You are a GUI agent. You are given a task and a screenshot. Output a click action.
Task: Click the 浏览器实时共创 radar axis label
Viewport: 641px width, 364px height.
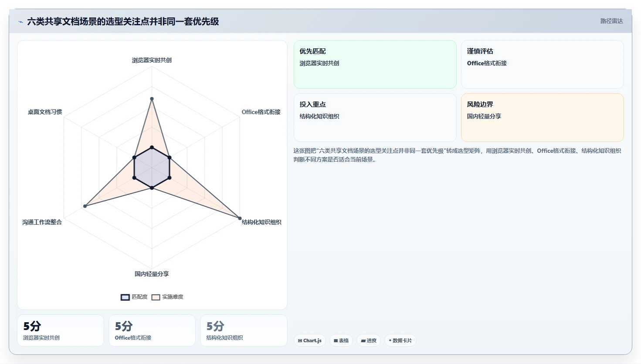pyautogui.click(x=152, y=60)
